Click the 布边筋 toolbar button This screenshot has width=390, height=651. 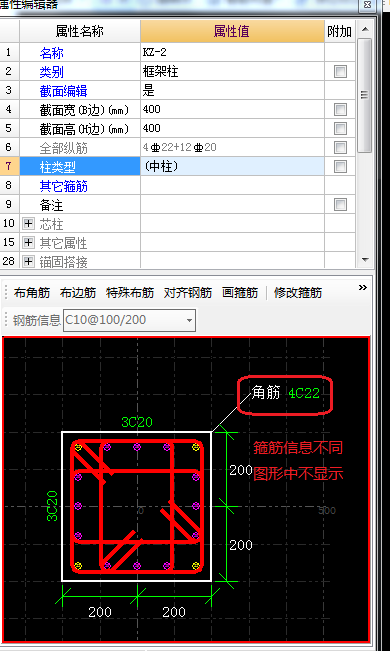(x=78, y=293)
